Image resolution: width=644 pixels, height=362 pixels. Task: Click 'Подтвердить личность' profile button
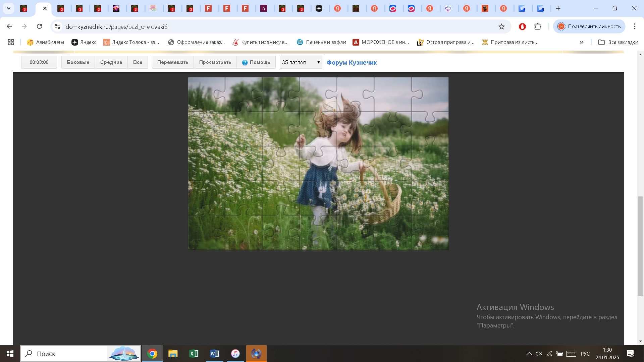pyautogui.click(x=589, y=26)
